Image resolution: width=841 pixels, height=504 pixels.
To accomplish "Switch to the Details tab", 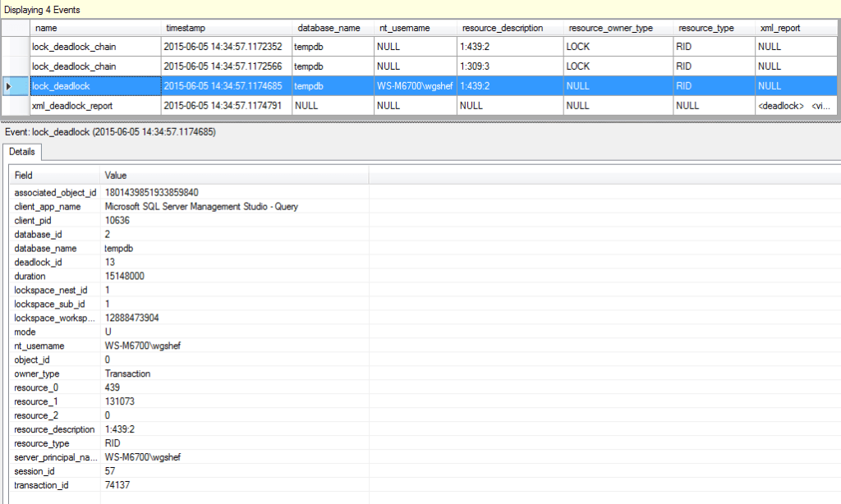I will (22, 152).
